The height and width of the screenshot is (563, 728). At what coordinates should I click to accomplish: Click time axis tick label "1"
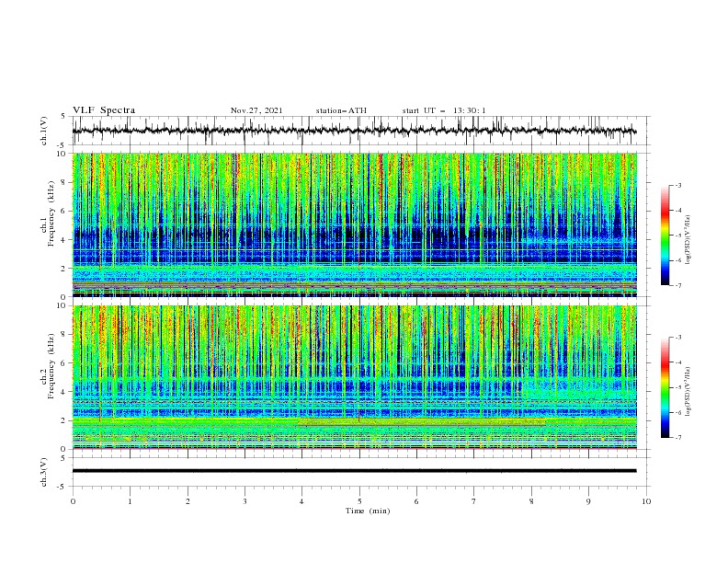click(x=130, y=501)
